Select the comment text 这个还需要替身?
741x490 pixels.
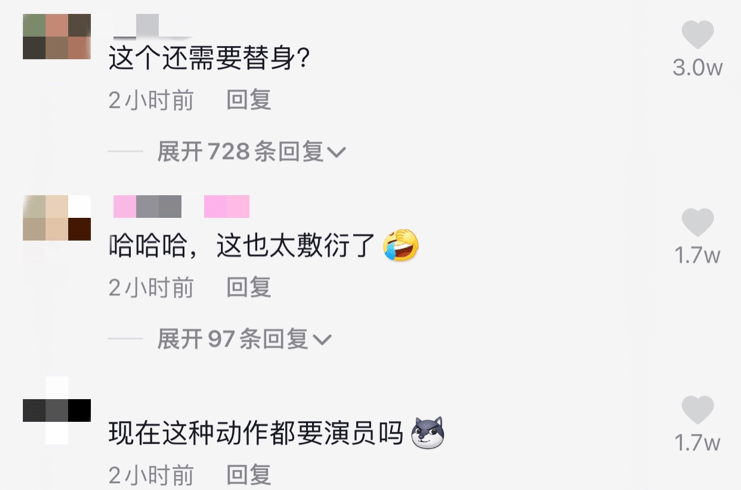pyautogui.click(x=209, y=58)
